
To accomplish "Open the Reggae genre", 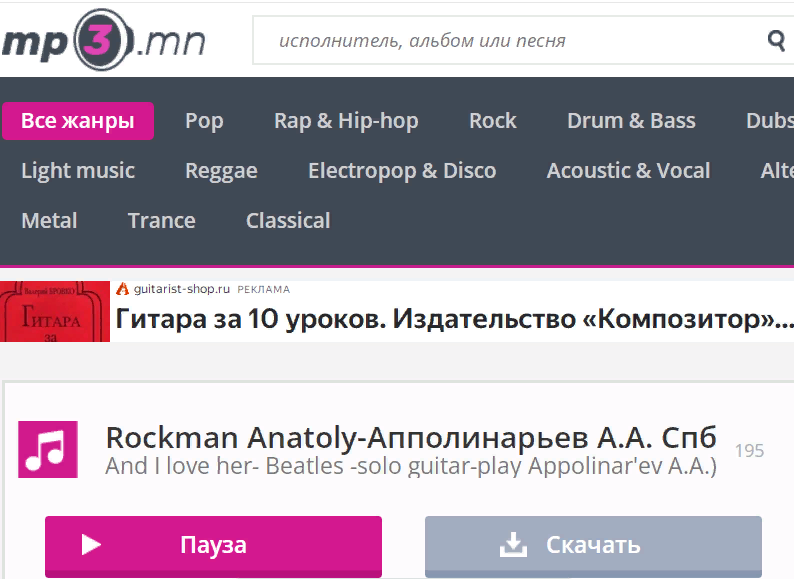I will [x=221, y=171].
